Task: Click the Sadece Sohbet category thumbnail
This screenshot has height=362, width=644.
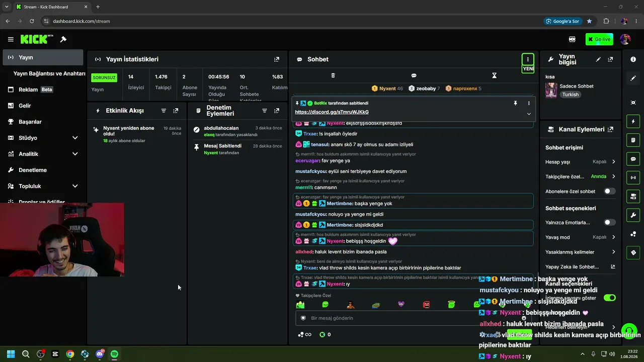Action: pos(551,90)
